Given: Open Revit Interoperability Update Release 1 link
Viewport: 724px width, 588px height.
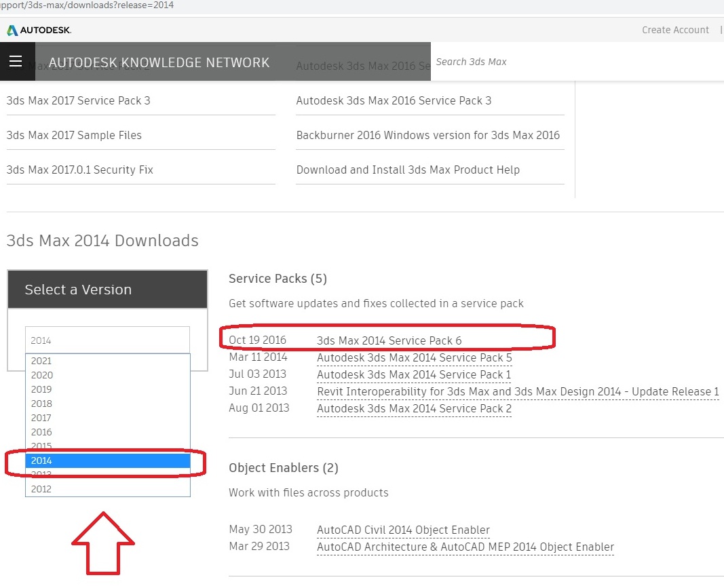Looking at the screenshot, I should pos(518,392).
